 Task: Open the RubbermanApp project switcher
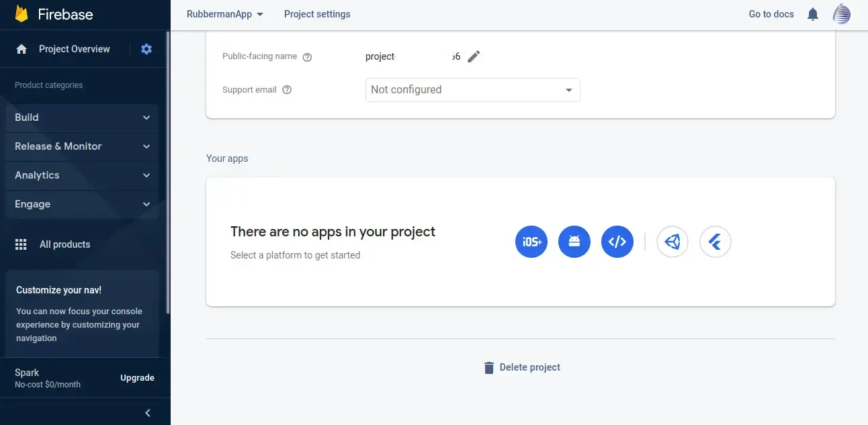pos(224,13)
